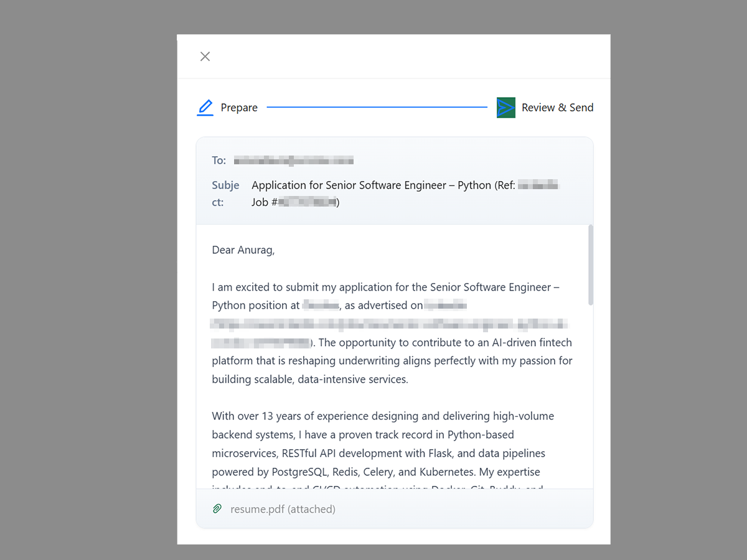This screenshot has width=747, height=560.
Task: Click the 'To:' field label
Action: [218, 160]
